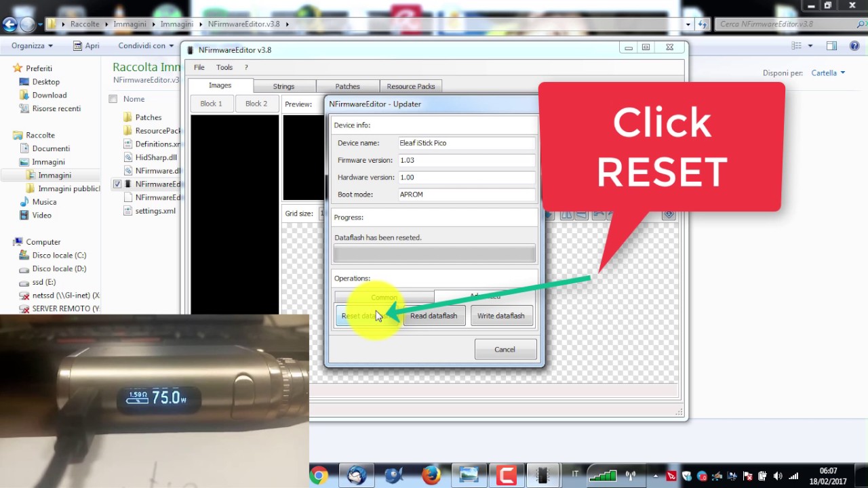The width and height of the screenshot is (868, 488).
Task: Open Firefox from the taskbar
Action: click(431, 476)
